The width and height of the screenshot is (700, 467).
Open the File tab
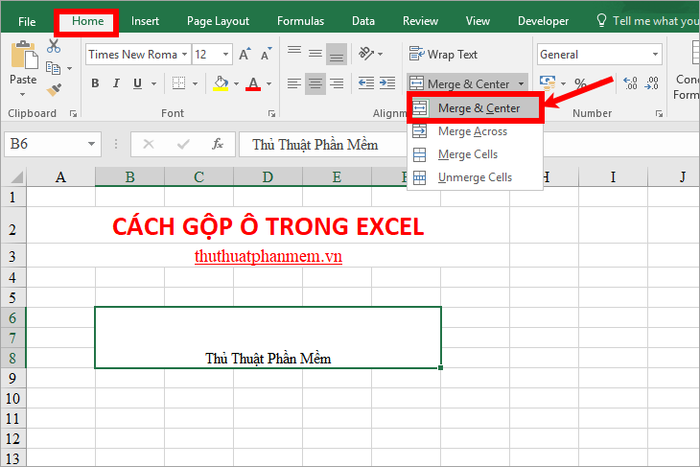click(x=27, y=21)
